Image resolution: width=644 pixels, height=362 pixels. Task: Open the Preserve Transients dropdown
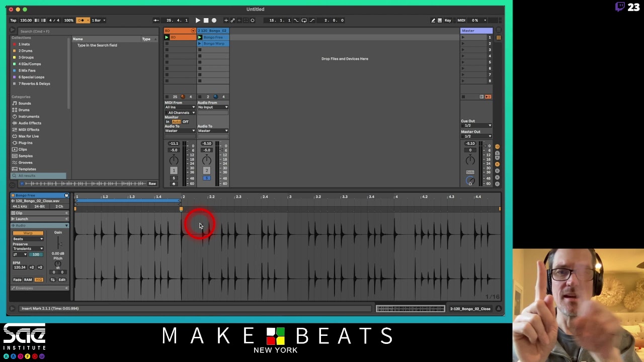click(28, 249)
